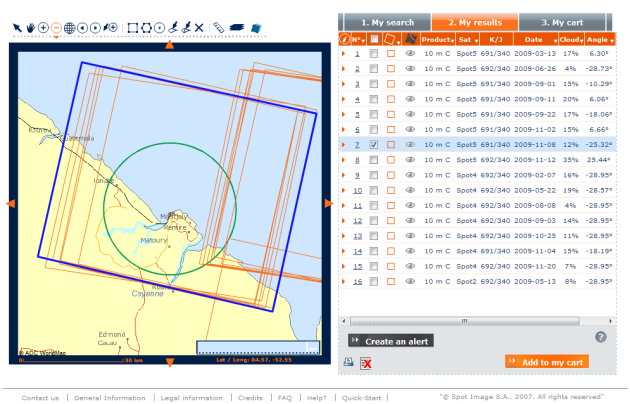Activate the orange zoom out minus tool
This screenshot has height=404, width=630.
click(x=57, y=28)
